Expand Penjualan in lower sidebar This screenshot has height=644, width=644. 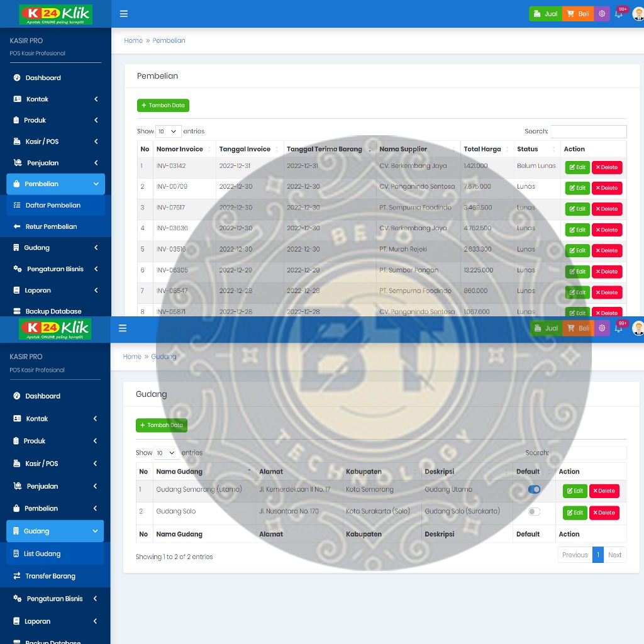pyautogui.click(x=55, y=486)
